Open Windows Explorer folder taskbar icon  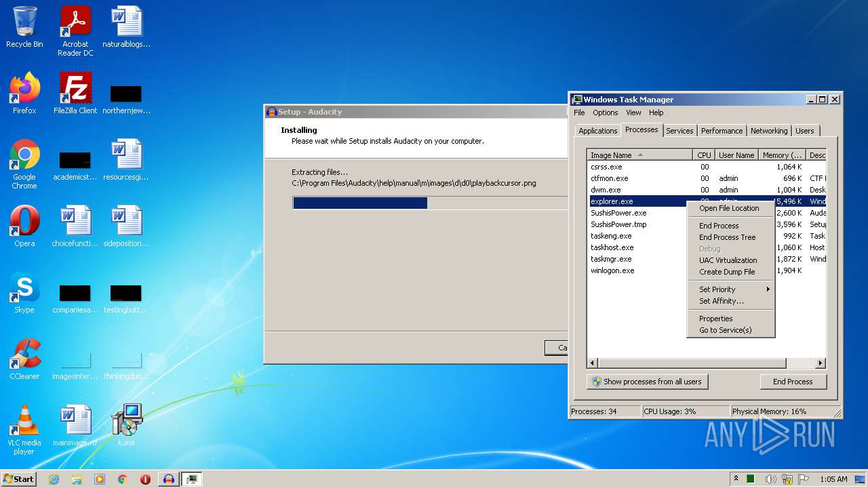[x=77, y=479]
